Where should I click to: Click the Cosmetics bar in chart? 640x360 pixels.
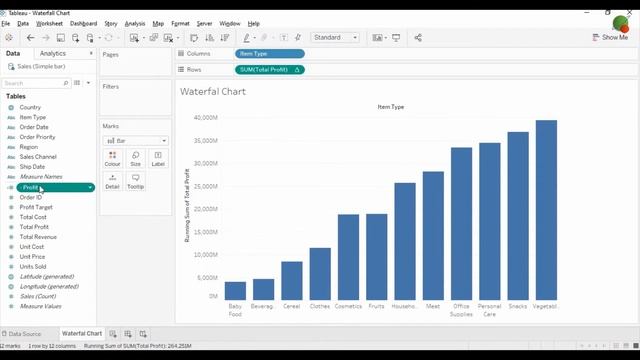(348, 257)
